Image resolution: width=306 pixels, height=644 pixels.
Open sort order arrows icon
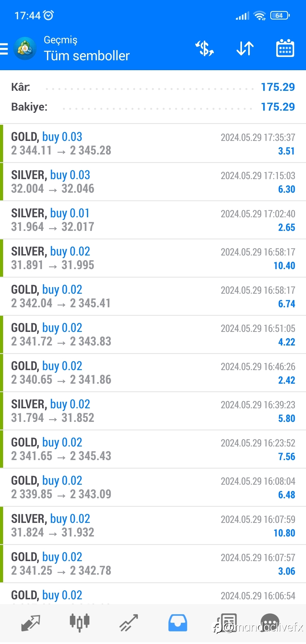coord(245,48)
